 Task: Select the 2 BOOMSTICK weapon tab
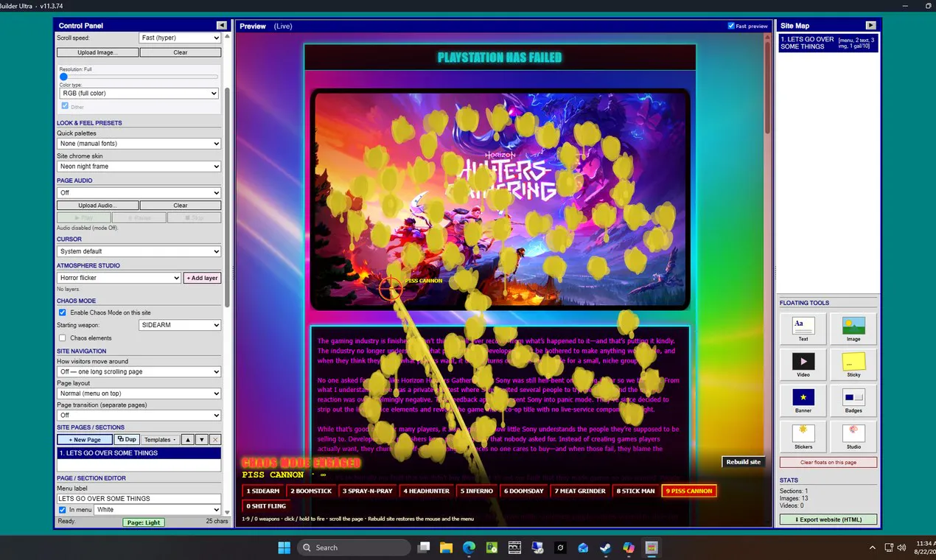point(311,491)
